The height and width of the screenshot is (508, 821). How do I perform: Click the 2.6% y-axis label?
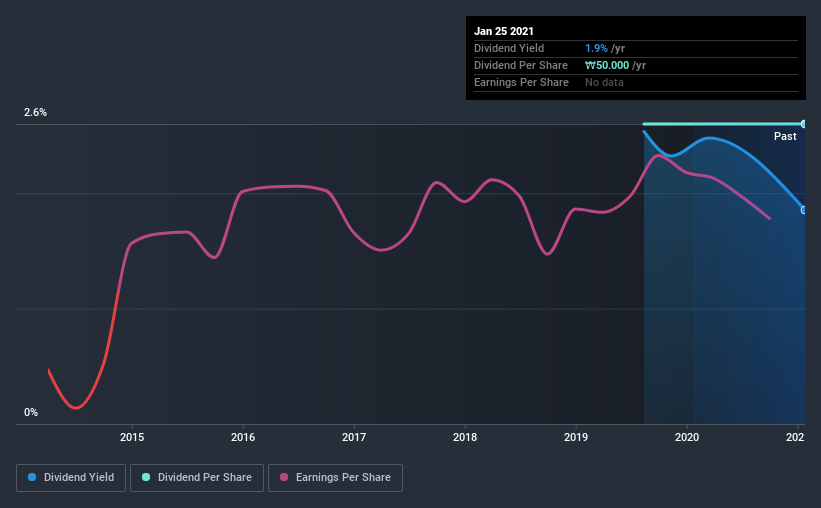[x=35, y=112]
